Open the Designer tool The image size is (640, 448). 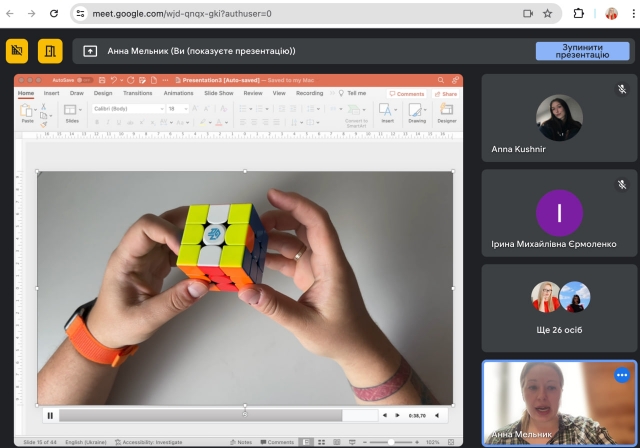tap(446, 113)
